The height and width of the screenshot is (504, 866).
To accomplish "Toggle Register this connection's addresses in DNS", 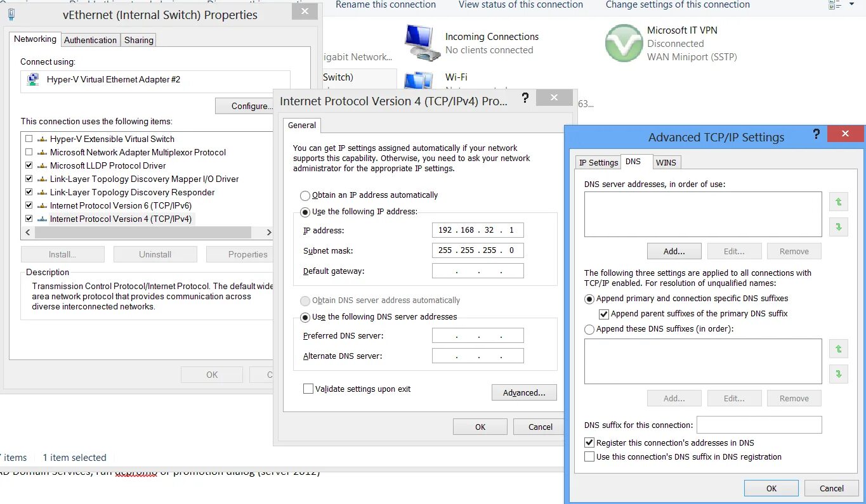I will (589, 443).
